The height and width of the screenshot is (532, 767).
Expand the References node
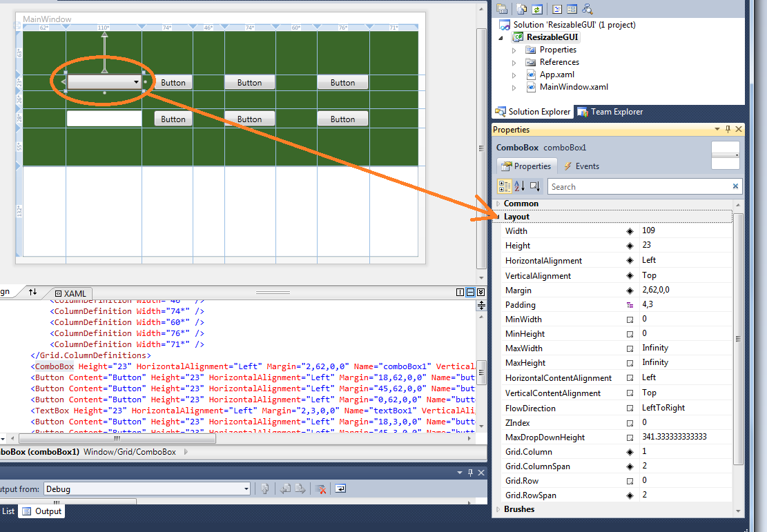tap(514, 62)
